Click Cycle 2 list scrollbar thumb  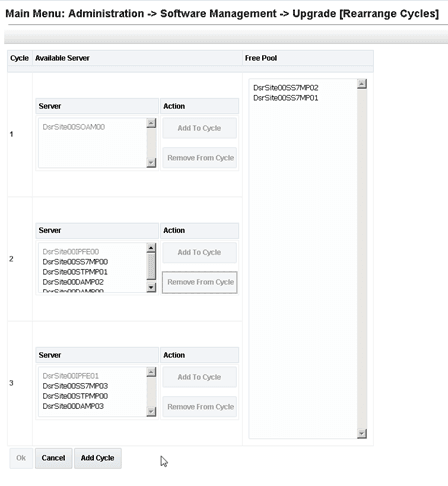(x=151, y=266)
